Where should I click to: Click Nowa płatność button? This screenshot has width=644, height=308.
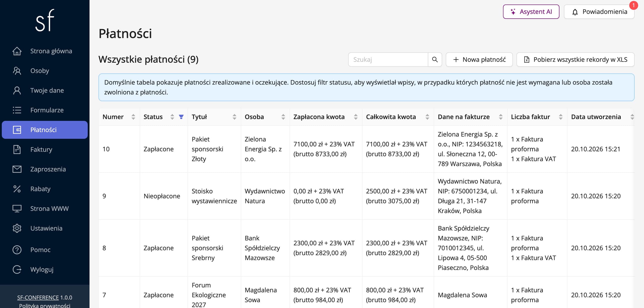point(479,59)
